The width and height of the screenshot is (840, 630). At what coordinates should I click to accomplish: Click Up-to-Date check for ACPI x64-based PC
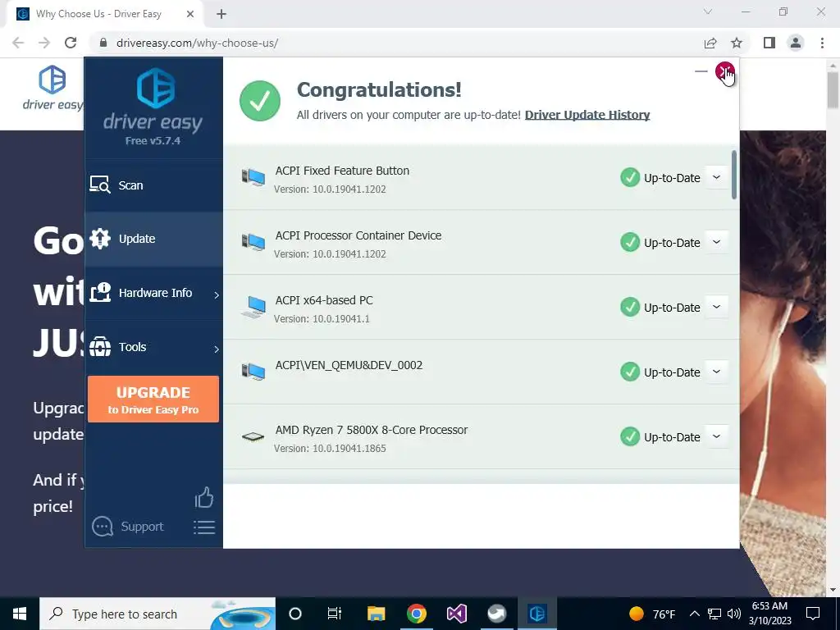(x=630, y=307)
